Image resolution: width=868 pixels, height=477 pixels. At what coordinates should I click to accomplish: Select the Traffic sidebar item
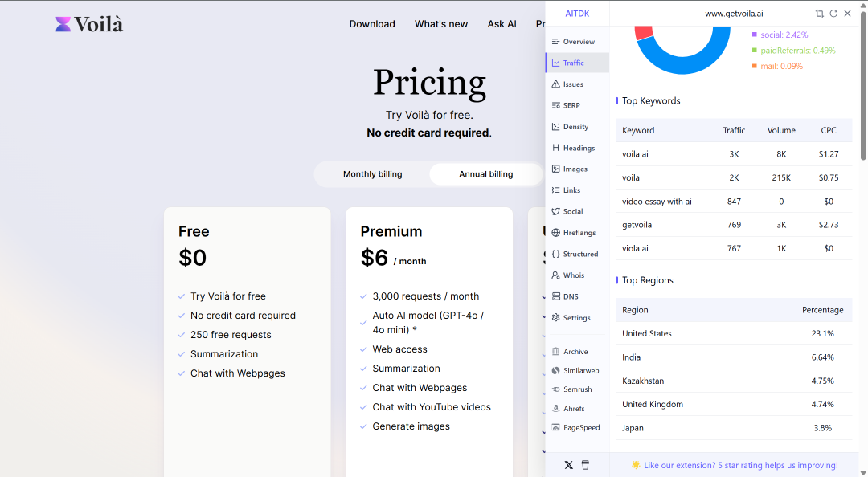tap(577, 63)
